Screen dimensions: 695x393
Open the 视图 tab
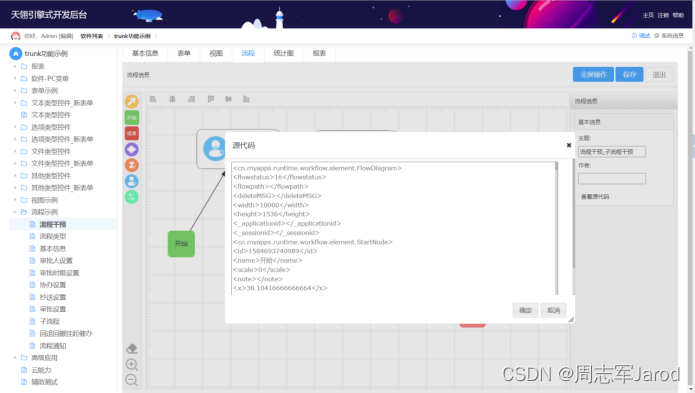pos(216,53)
